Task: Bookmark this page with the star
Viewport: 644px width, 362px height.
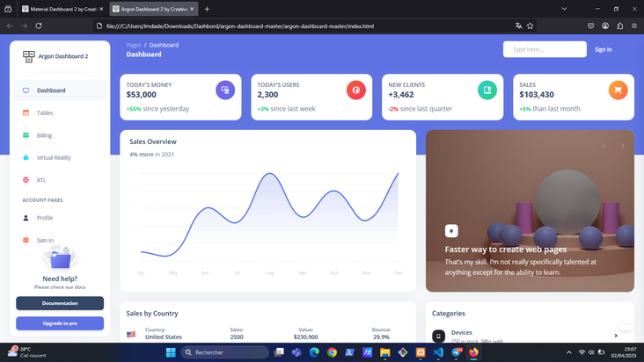Action: (531, 25)
